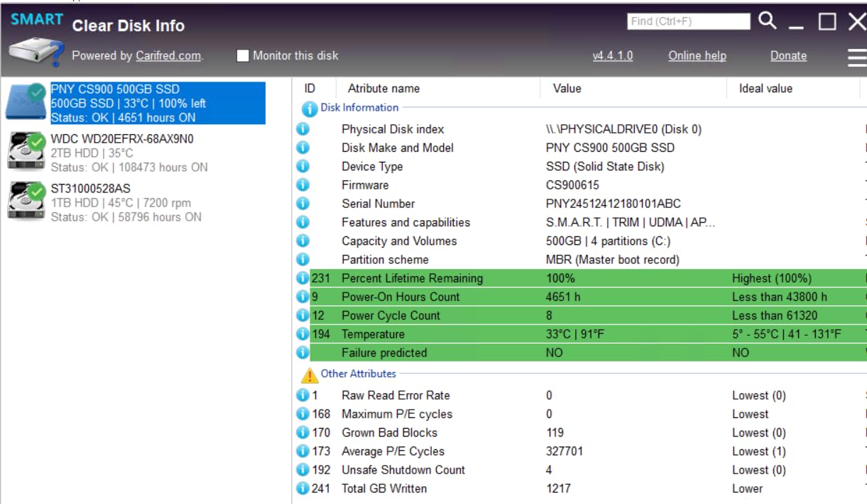Click info icon beside Firmware

pyautogui.click(x=302, y=185)
